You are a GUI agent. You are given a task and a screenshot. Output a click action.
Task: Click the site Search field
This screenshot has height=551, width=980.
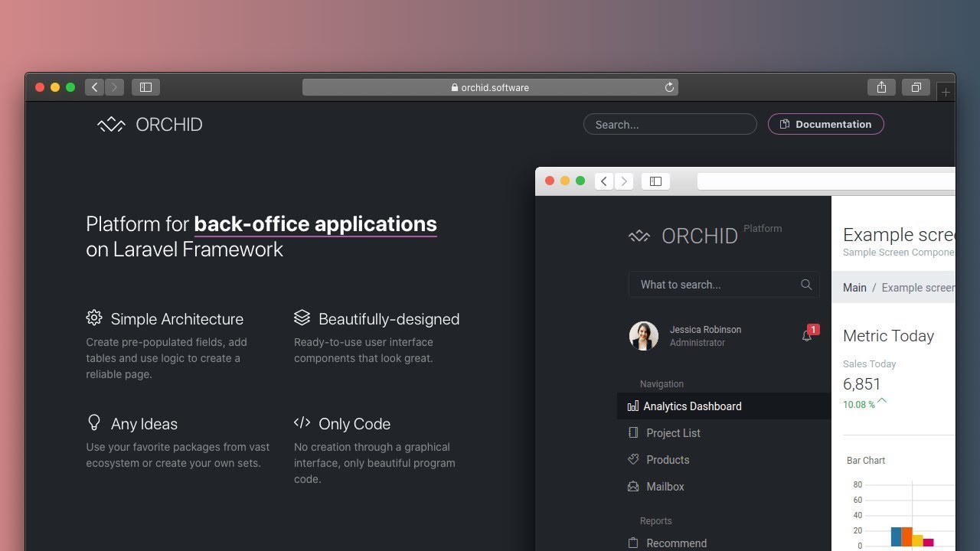[x=670, y=124]
